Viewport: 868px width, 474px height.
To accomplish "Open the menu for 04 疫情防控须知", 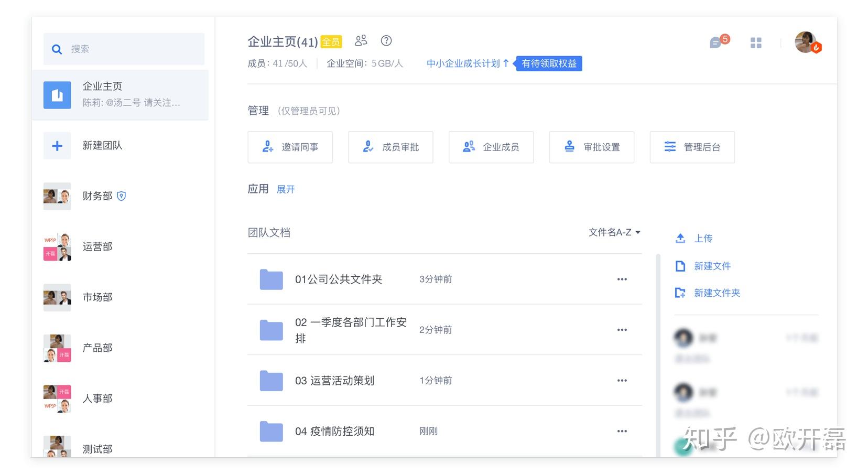I will point(622,430).
